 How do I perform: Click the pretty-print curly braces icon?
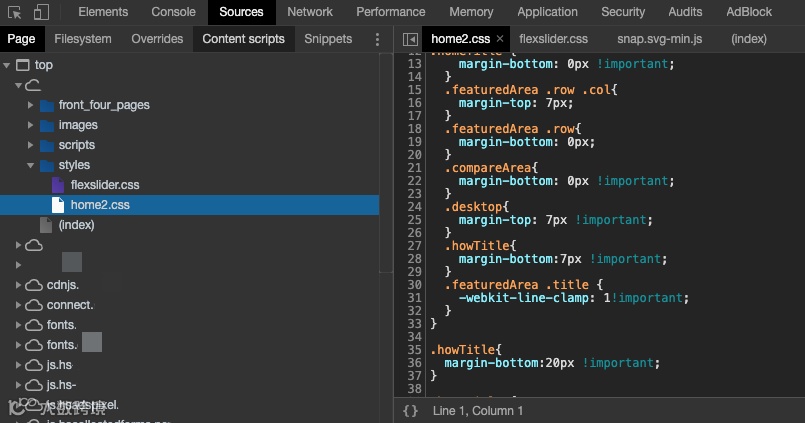coord(410,411)
